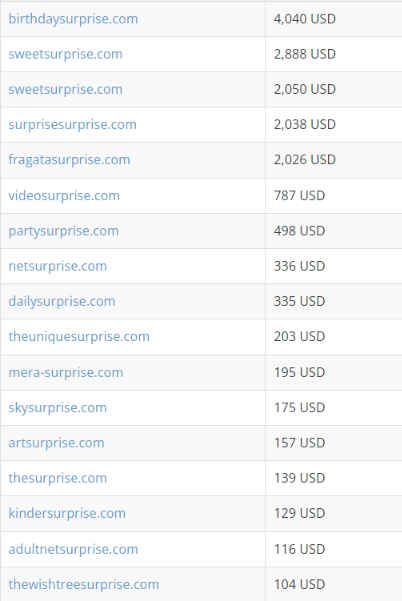
Task: Select the artsurprise.com domain link
Action: pos(56,443)
